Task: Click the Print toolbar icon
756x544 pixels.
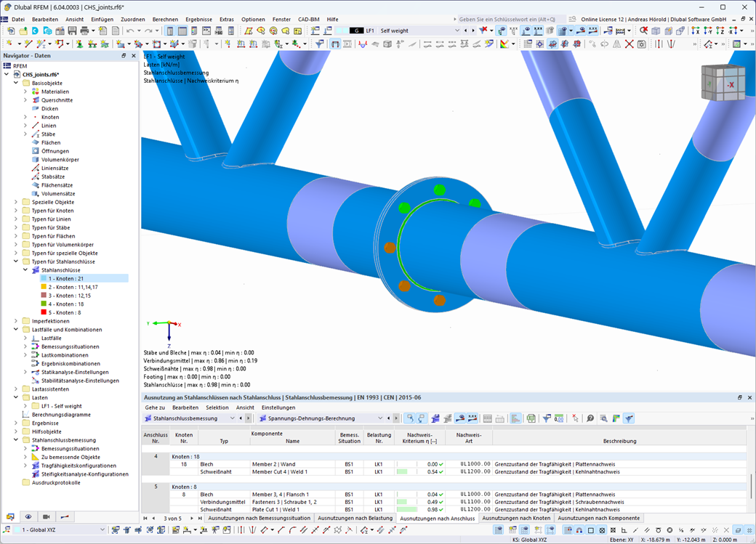Action: coord(84,31)
